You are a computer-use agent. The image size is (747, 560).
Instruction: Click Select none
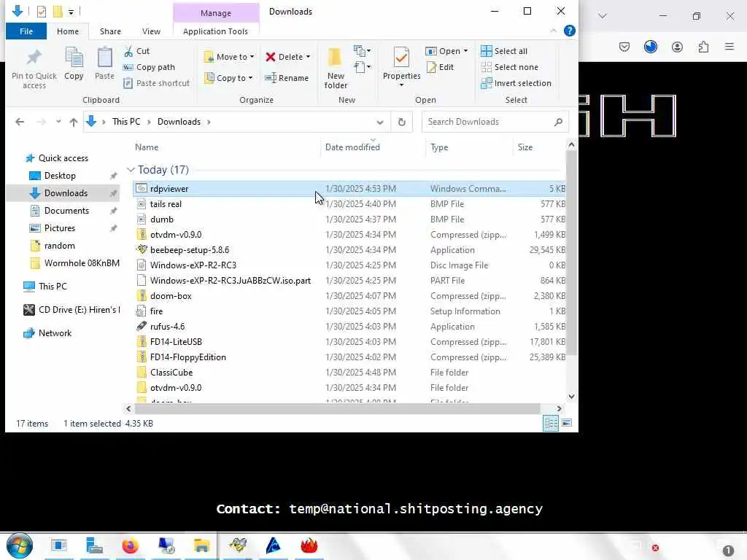pyautogui.click(x=509, y=67)
